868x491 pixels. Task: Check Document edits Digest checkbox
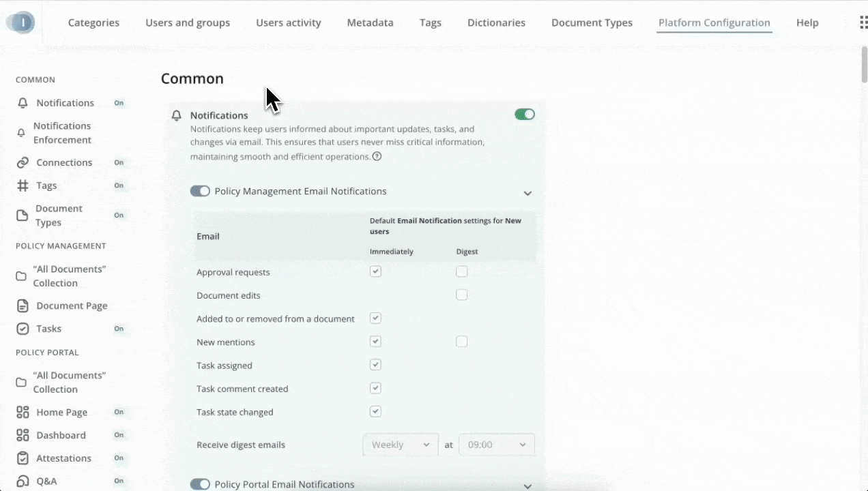pyautogui.click(x=462, y=295)
